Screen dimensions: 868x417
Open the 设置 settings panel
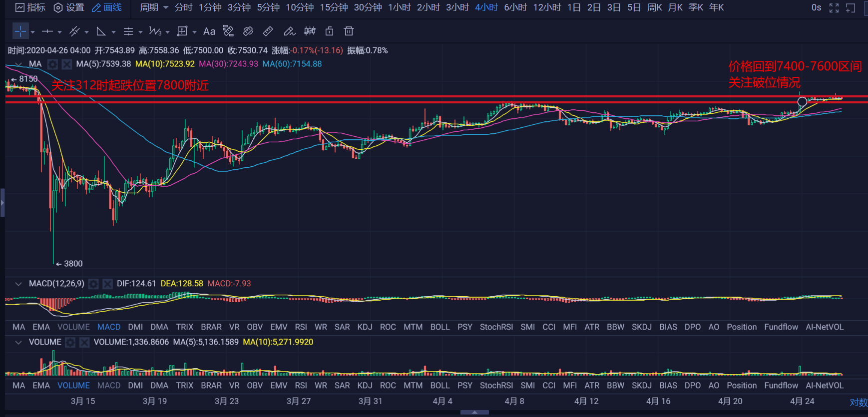[x=69, y=7]
